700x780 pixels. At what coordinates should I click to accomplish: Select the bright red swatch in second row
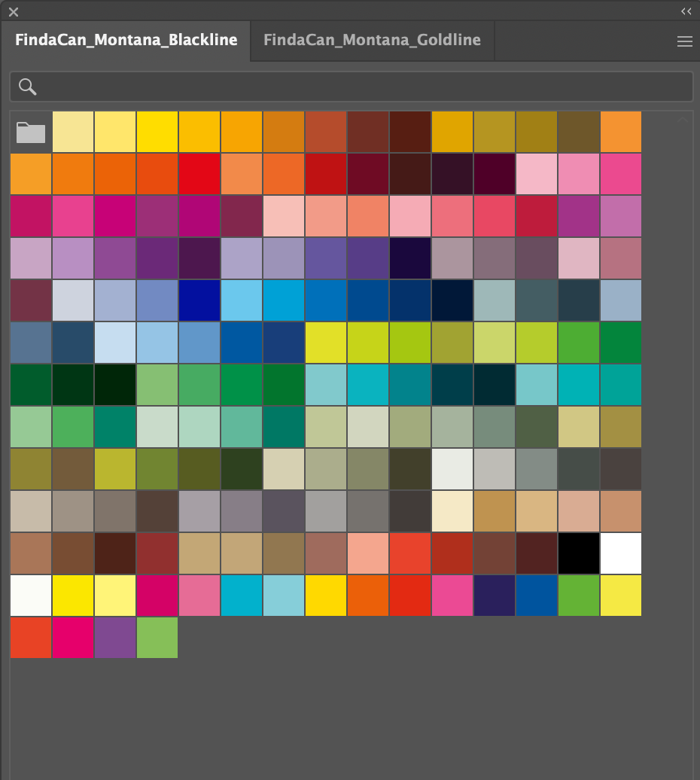point(199,175)
